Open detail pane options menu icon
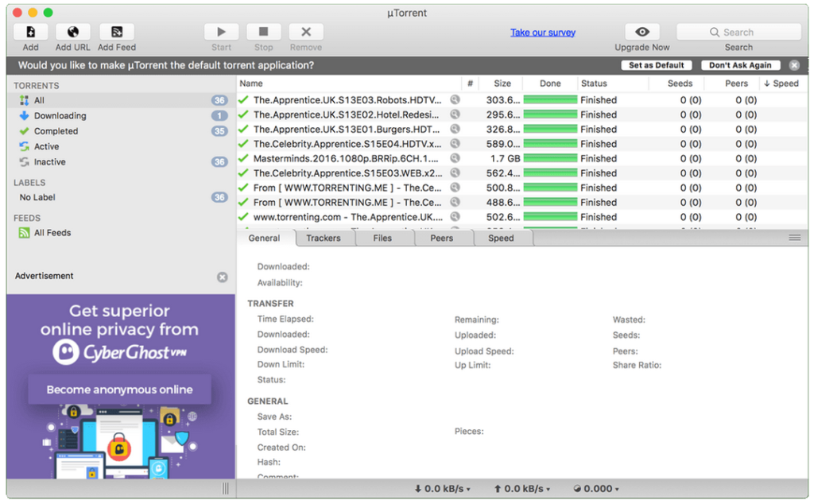 tap(794, 238)
